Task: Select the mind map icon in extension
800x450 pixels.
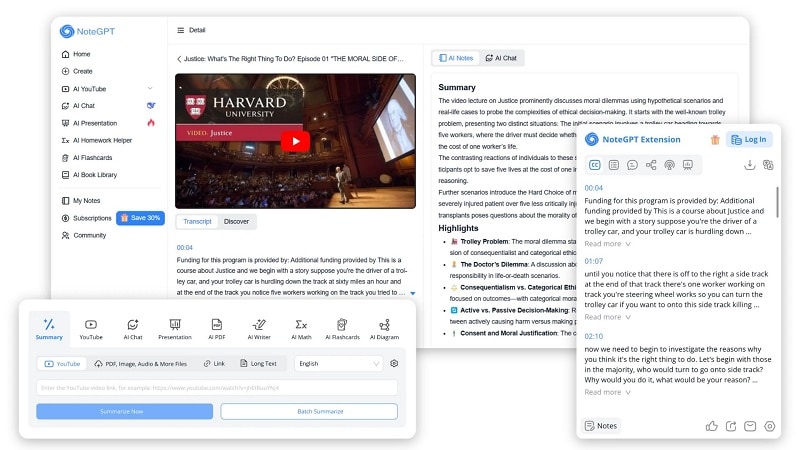Action: point(651,165)
